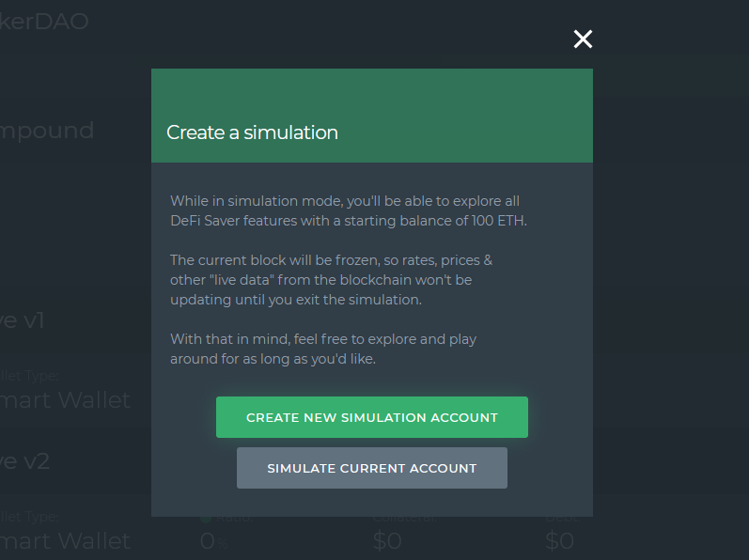Click the dimmed 0% ratio value
Viewport: 749px width, 560px height.
pos(213,541)
